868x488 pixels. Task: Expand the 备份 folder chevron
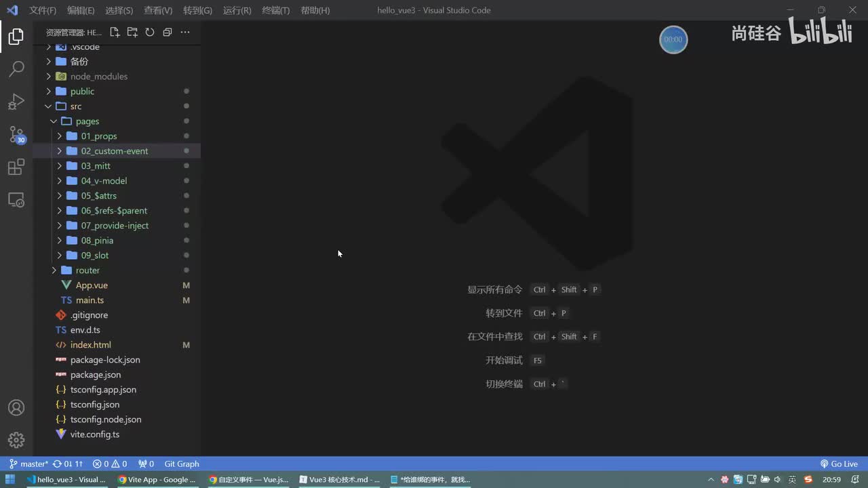(48, 62)
